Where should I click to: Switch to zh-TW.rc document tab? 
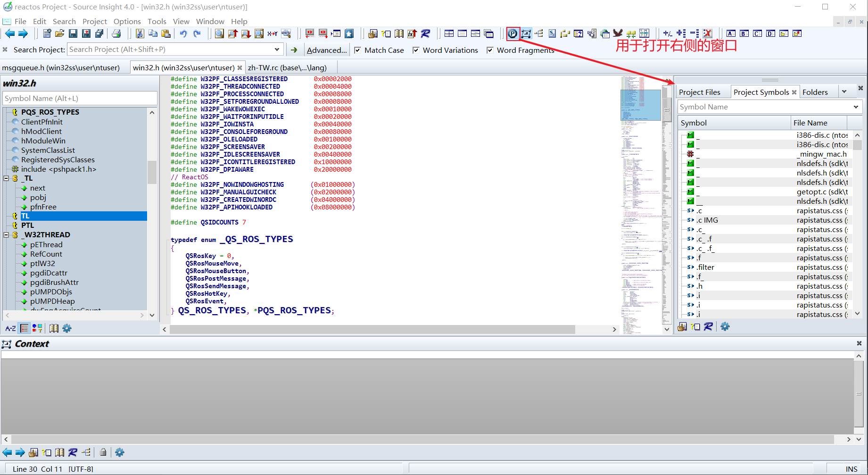coord(288,67)
